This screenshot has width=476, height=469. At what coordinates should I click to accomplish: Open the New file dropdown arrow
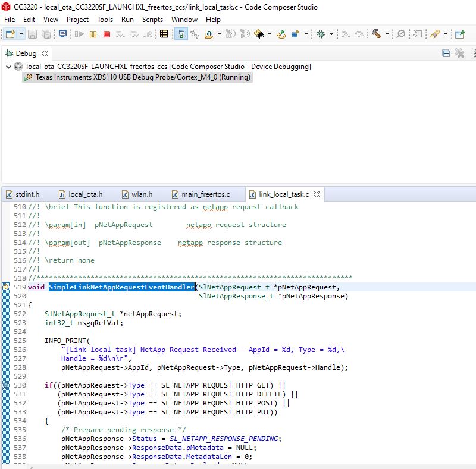tap(21, 34)
